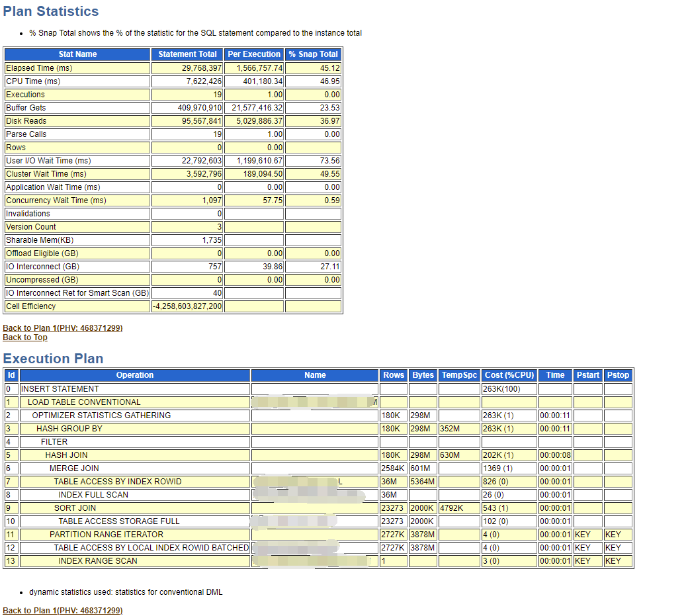Viewport: 688px width, 616px height.
Task: Select the Version Count stat name cell
Action: click(77, 227)
